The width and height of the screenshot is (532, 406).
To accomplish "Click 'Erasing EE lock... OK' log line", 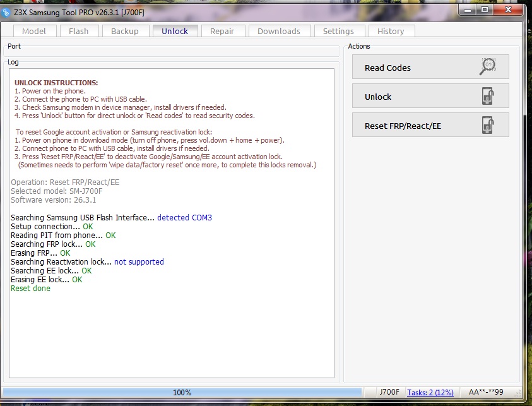I will tap(47, 279).
